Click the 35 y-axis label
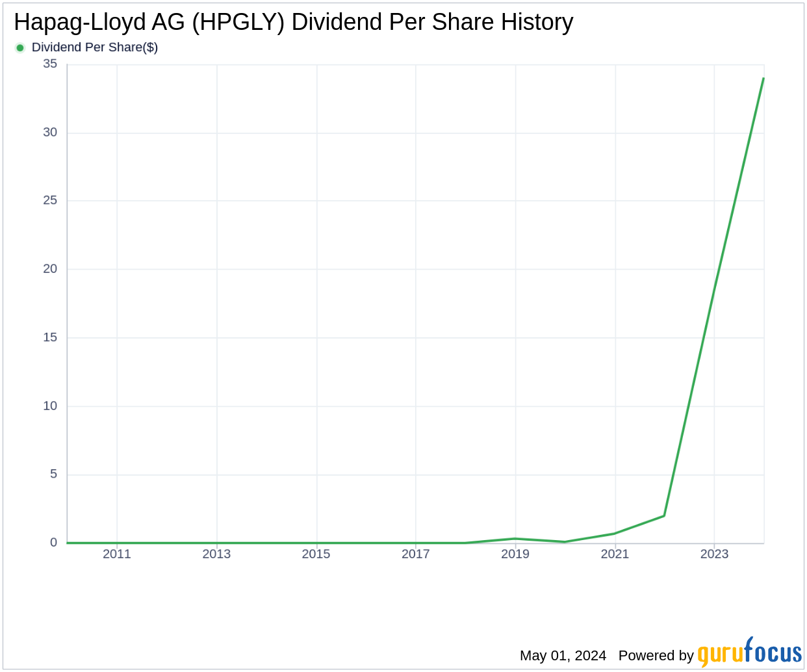 (50, 64)
